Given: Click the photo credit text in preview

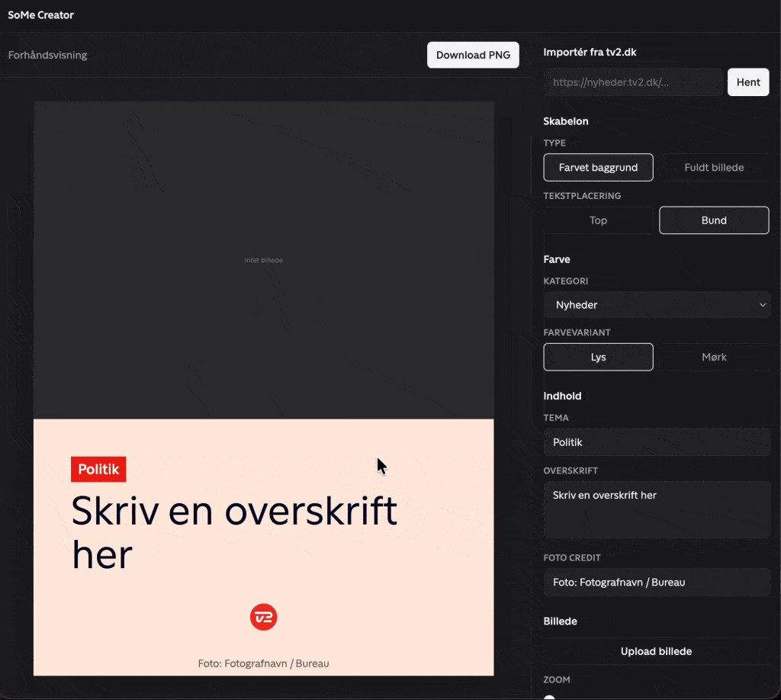Looking at the screenshot, I should [x=263, y=663].
